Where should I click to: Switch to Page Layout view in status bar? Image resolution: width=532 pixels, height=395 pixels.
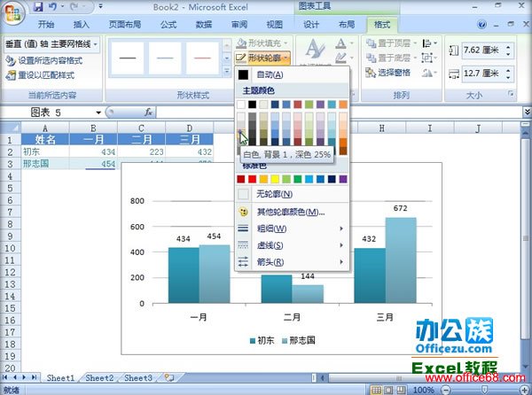[388, 391]
